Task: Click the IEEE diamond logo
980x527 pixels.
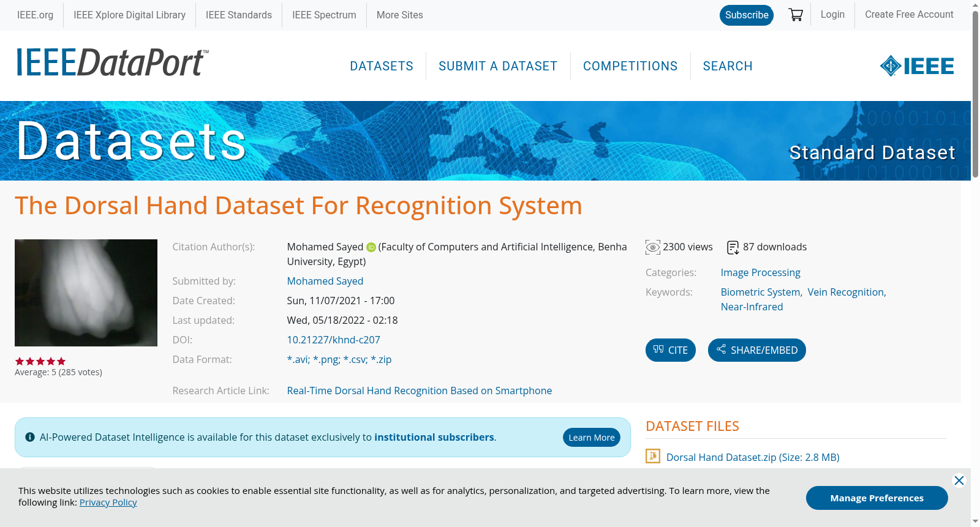Action: 917,66
